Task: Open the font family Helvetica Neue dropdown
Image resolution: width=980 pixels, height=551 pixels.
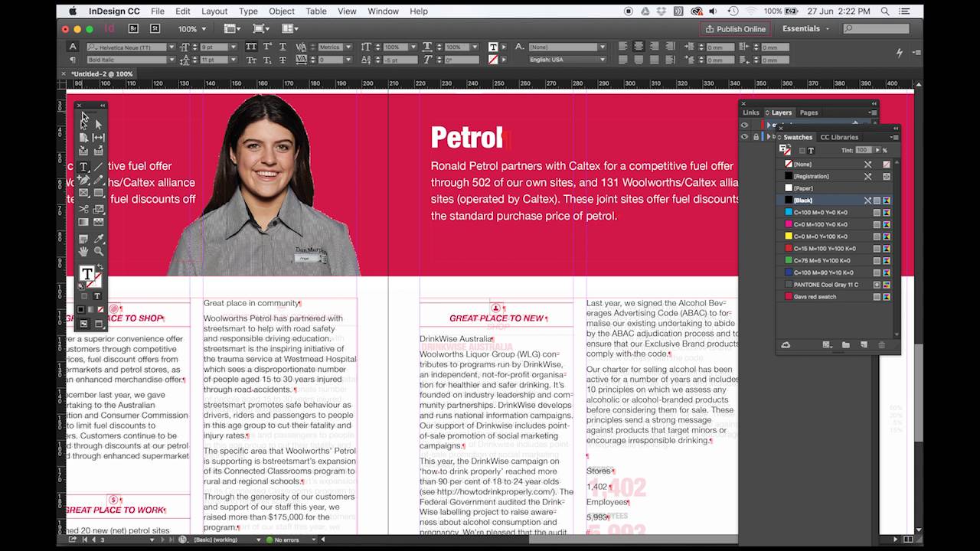Action: click(x=171, y=47)
